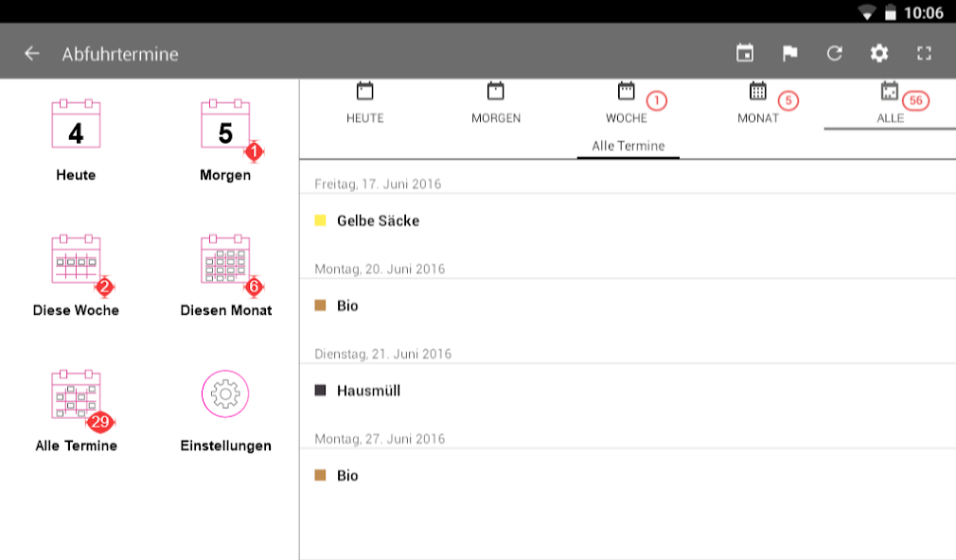Viewport: 956px width, 560px height.
Task: Switch to the WOCHE tab
Action: [x=627, y=104]
